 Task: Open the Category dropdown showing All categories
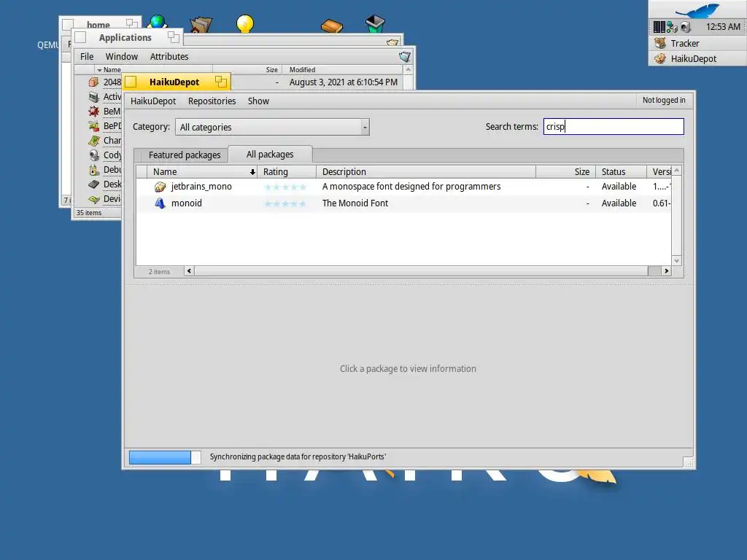click(272, 127)
